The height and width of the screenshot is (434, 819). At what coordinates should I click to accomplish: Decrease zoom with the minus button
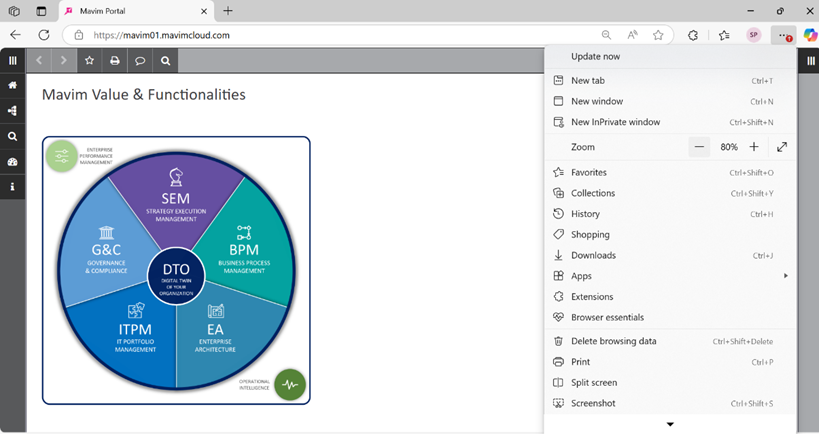tap(699, 147)
